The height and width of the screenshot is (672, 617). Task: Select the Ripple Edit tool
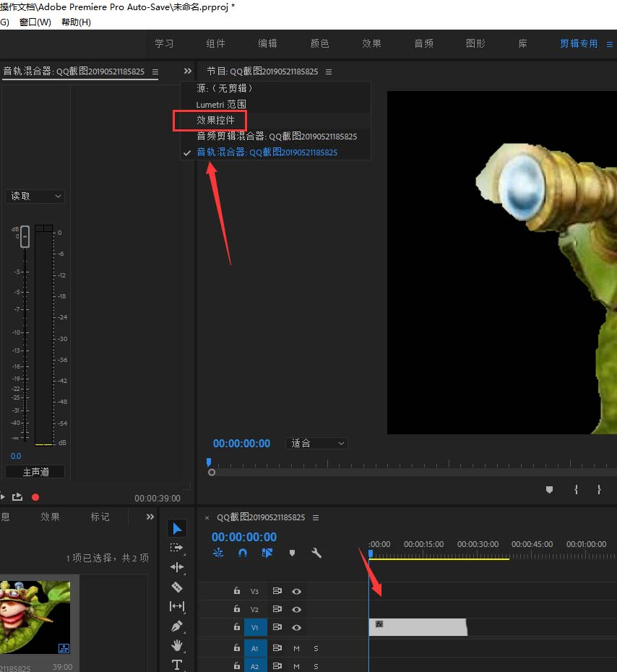177,567
